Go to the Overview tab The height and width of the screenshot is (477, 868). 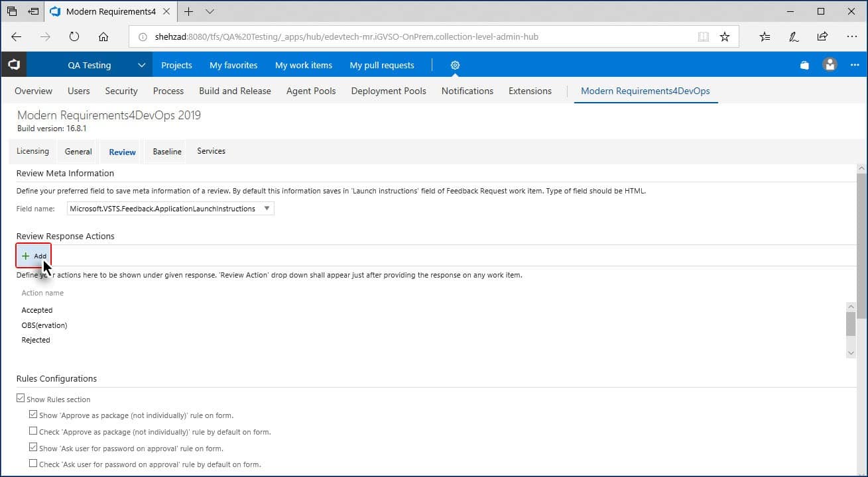point(33,91)
